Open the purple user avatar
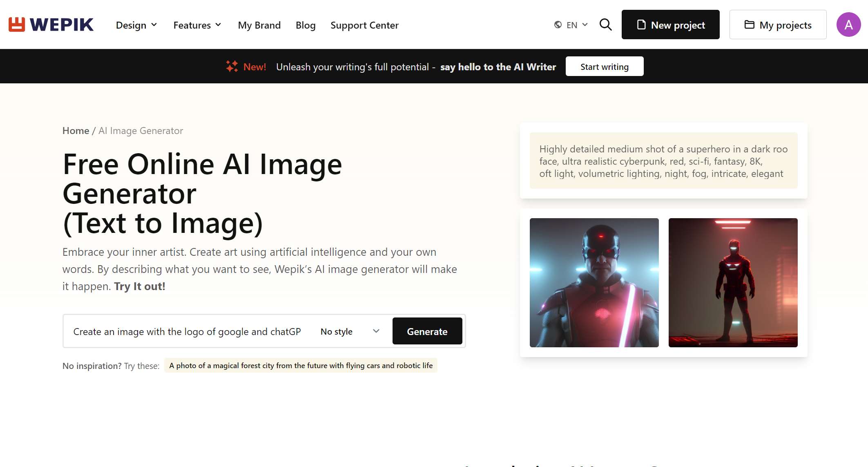868x467 pixels. pyautogui.click(x=848, y=25)
